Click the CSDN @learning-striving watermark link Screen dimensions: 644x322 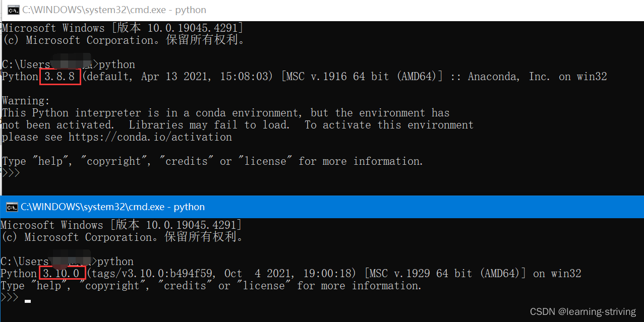point(582,311)
